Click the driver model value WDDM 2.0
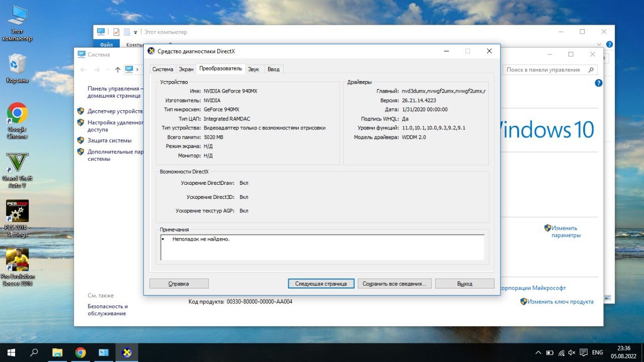Viewport: 644px width, 362px height. pyautogui.click(x=414, y=137)
